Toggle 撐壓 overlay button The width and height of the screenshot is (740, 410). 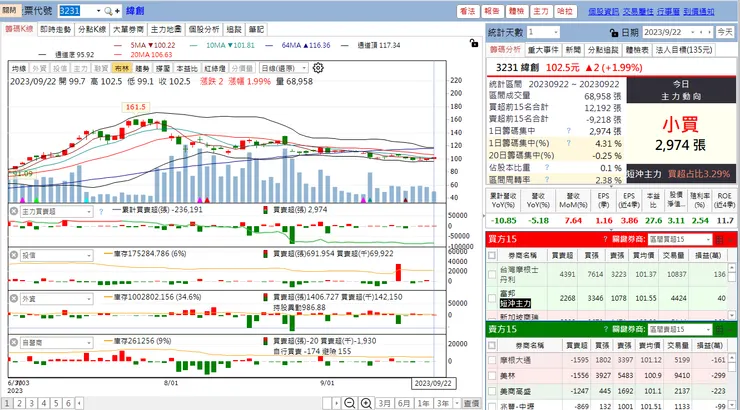[x=163, y=68]
